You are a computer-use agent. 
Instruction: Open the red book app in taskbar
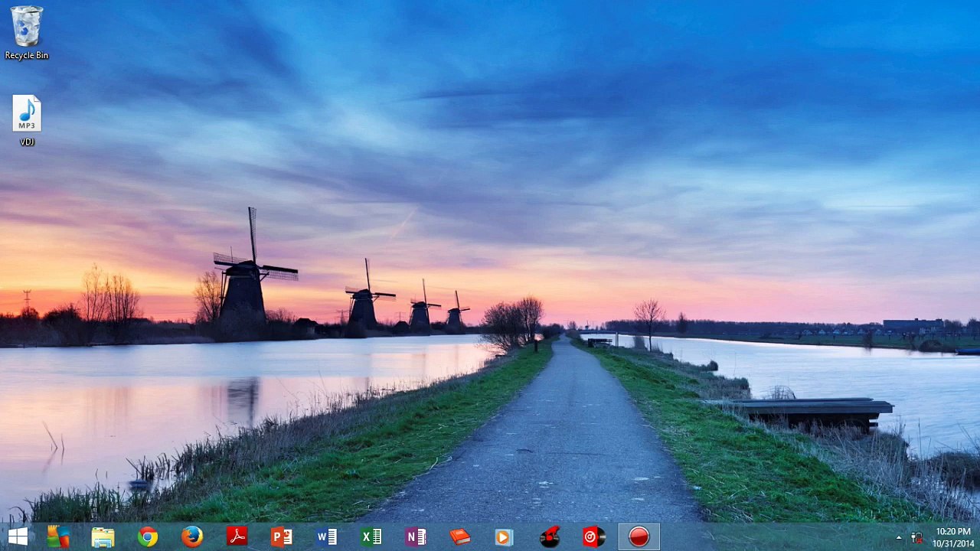pos(459,537)
